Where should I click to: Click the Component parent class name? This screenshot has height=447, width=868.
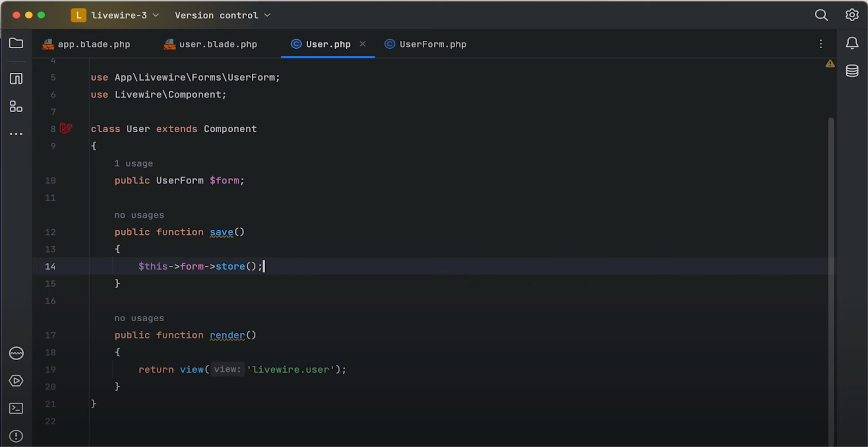click(231, 129)
